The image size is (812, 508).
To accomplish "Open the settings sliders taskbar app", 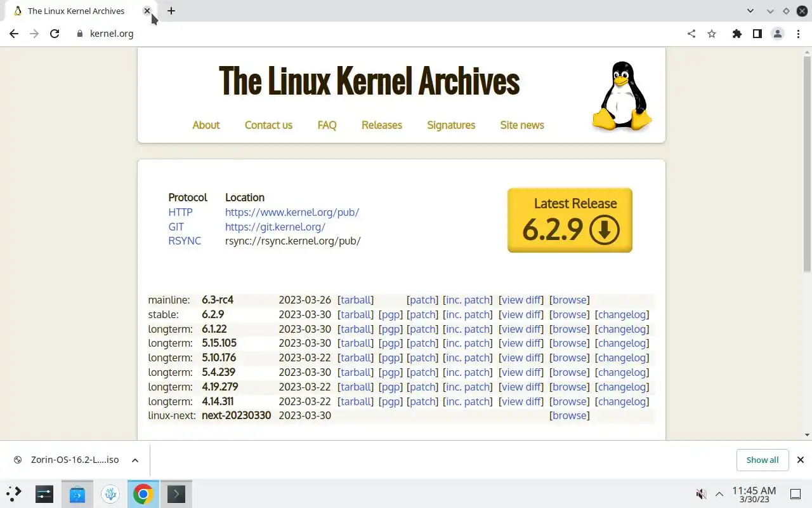I will pos(44,493).
